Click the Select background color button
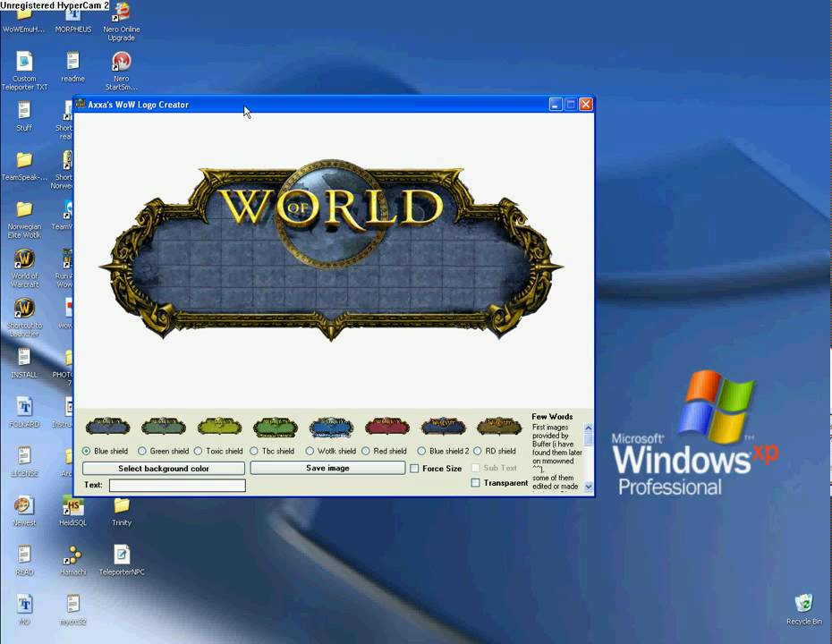This screenshot has height=644, width=832. (164, 469)
